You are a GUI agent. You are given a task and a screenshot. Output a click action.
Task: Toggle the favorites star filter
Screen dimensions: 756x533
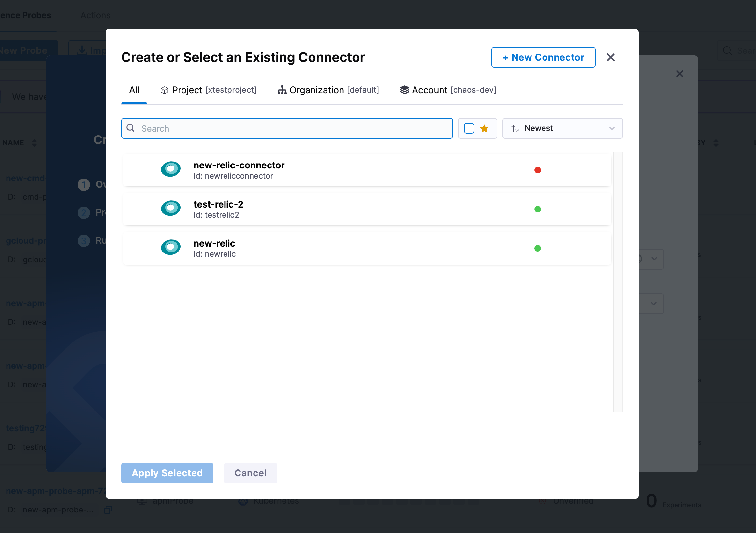click(x=484, y=128)
